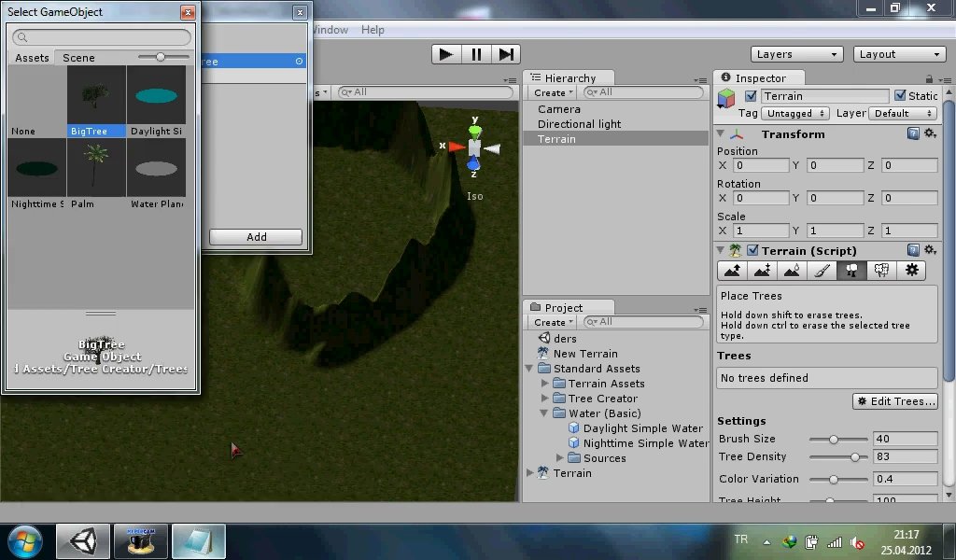
Task: Open the Tag Untagged dropdown
Action: 795,113
